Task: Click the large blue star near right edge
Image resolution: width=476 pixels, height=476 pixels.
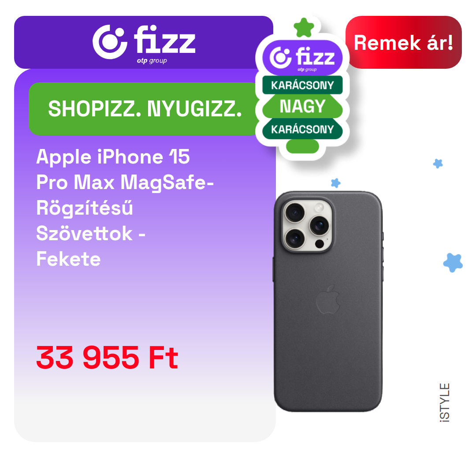Action: [x=453, y=263]
